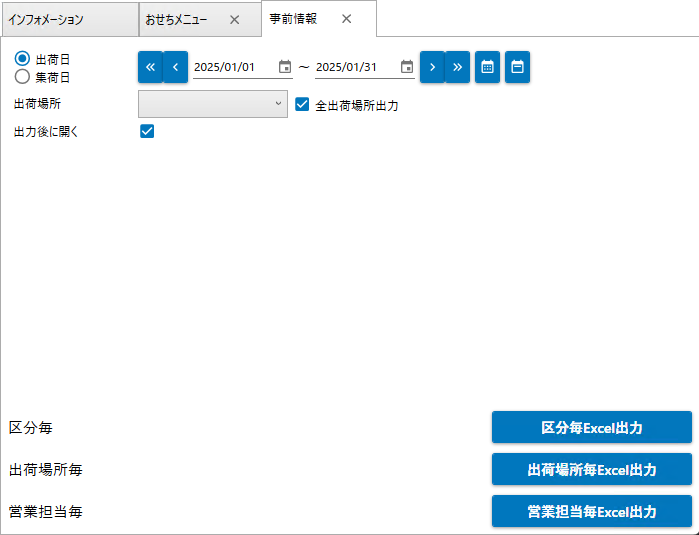Select the 事前情報 tab
Screen dimensions: 699x535
319,19
